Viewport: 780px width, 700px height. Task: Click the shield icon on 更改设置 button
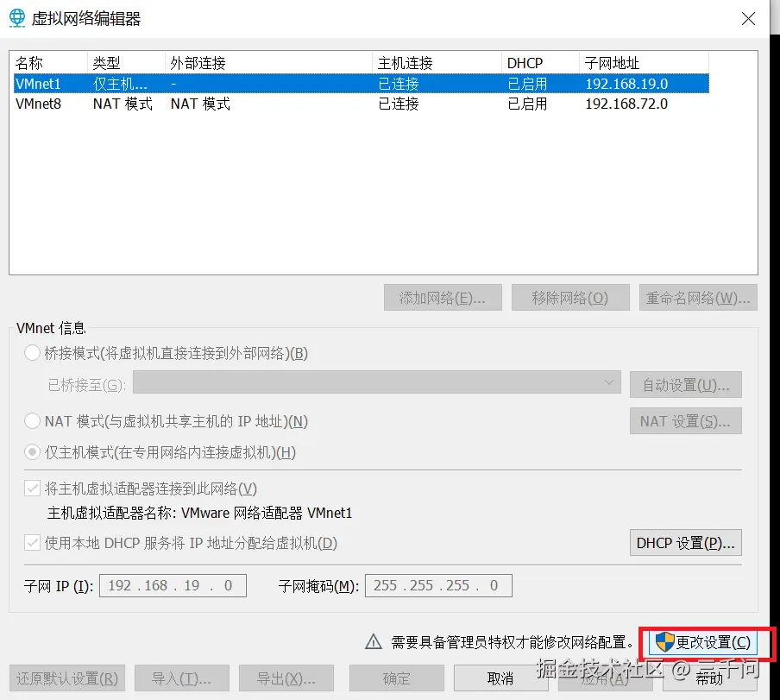pyautogui.click(x=664, y=642)
